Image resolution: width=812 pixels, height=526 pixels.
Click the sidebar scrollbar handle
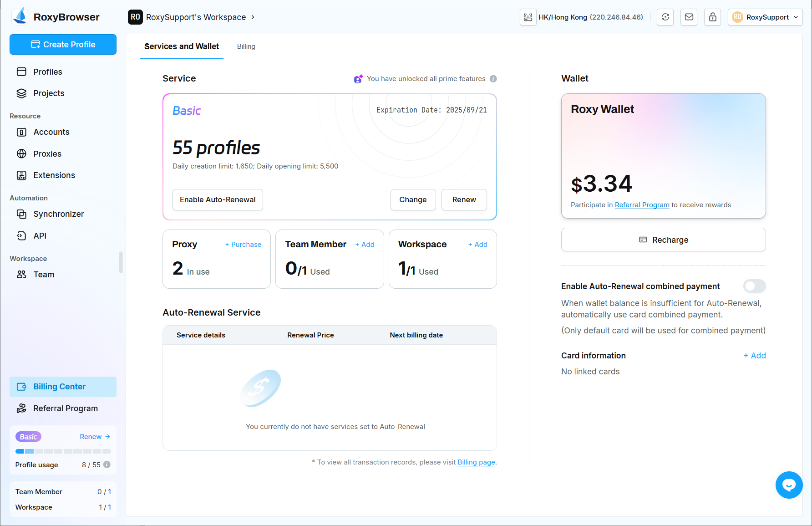point(121,262)
